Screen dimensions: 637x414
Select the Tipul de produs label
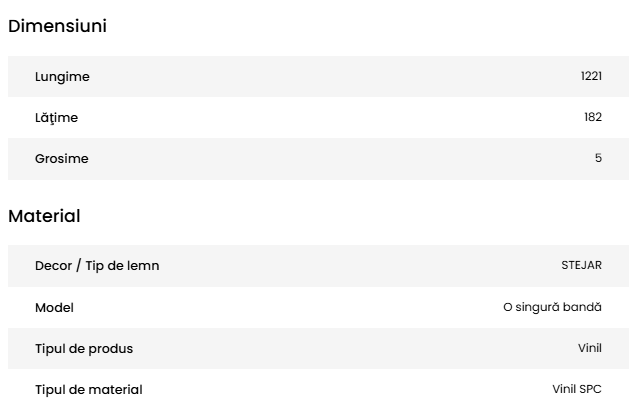click(x=84, y=349)
